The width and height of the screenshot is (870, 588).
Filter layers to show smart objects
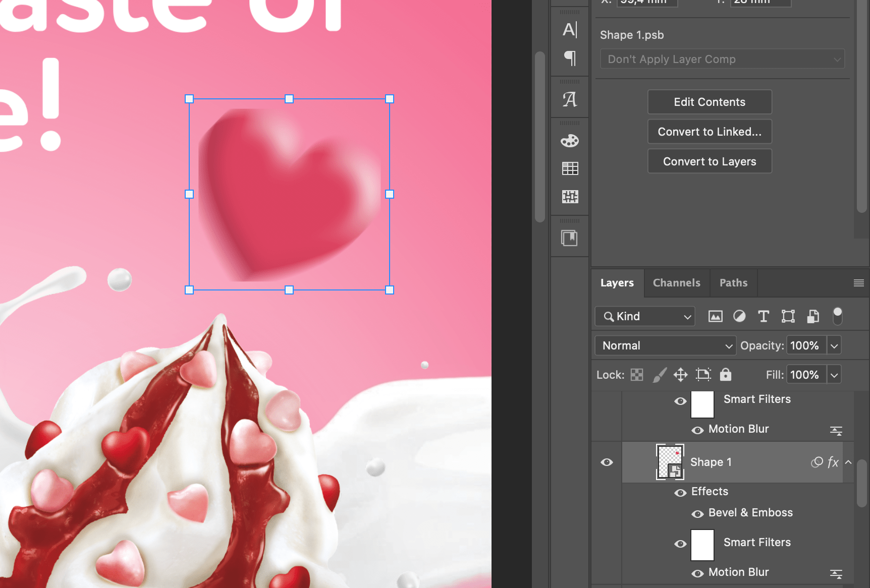point(812,316)
